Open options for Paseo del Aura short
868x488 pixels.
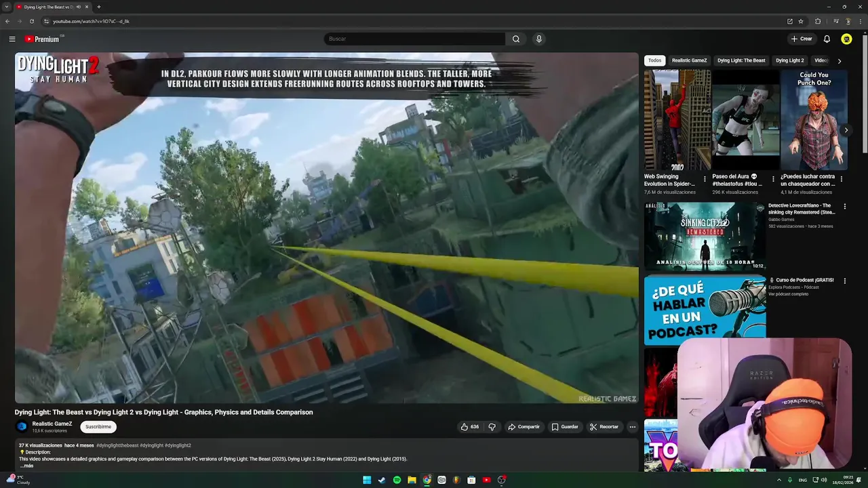(773, 180)
